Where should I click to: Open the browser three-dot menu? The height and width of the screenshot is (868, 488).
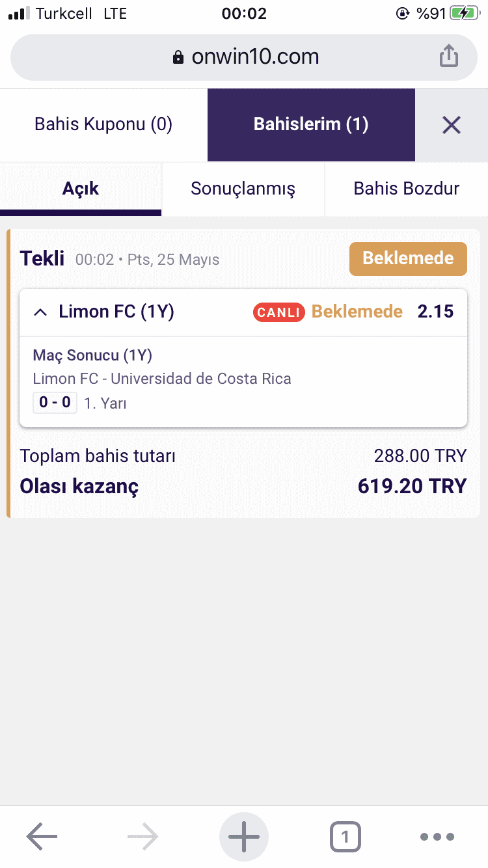coord(437,837)
